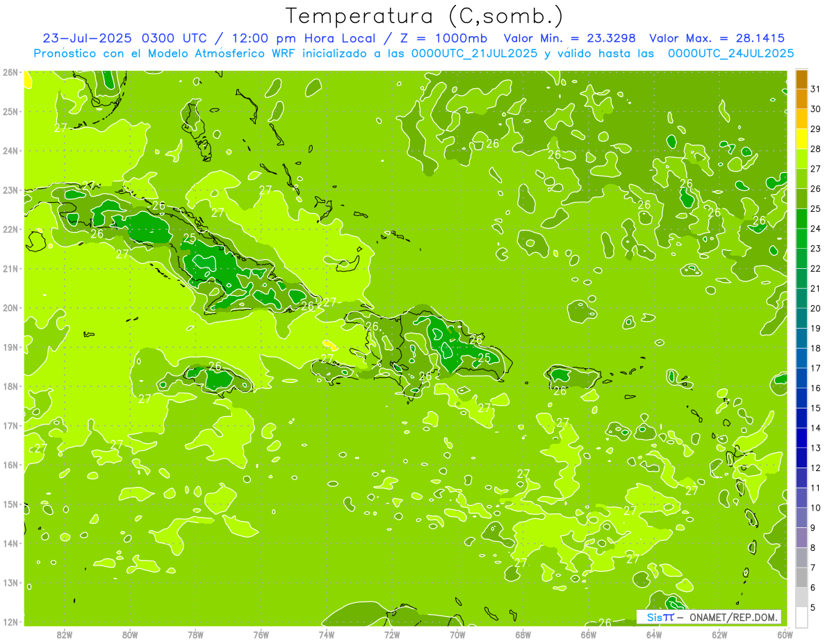This screenshot has width=834, height=644.
Task: Click the 66W longitude axis label
Action: tap(589, 634)
